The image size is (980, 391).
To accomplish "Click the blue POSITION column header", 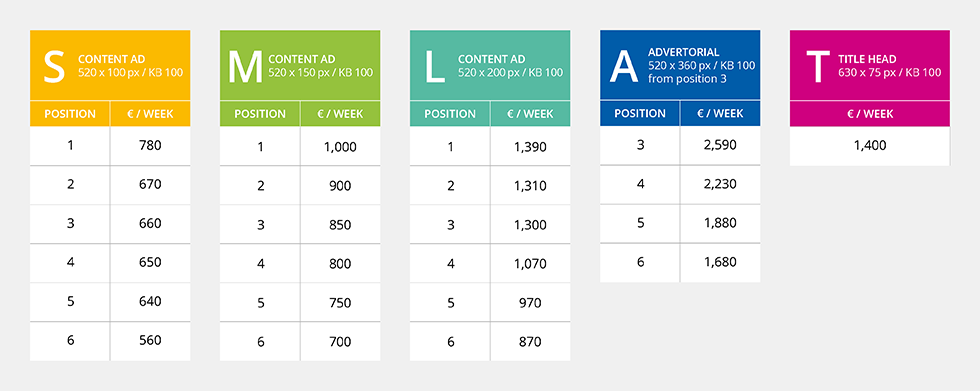I will pos(640,113).
